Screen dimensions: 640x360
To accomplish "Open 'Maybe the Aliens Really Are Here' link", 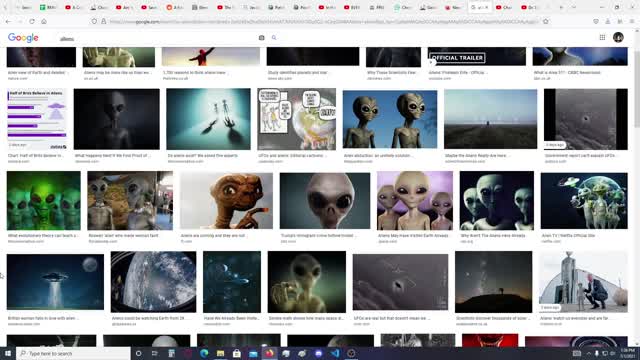I will click(x=477, y=156).
